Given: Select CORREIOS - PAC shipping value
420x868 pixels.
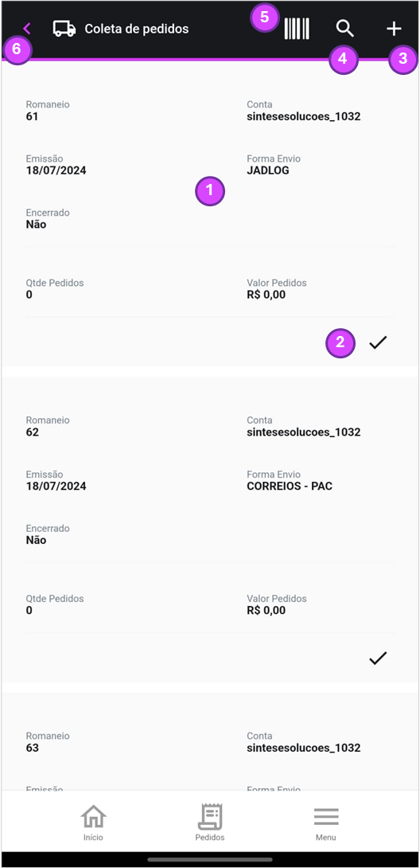Looking at the screenshot, I should point(290,486).
